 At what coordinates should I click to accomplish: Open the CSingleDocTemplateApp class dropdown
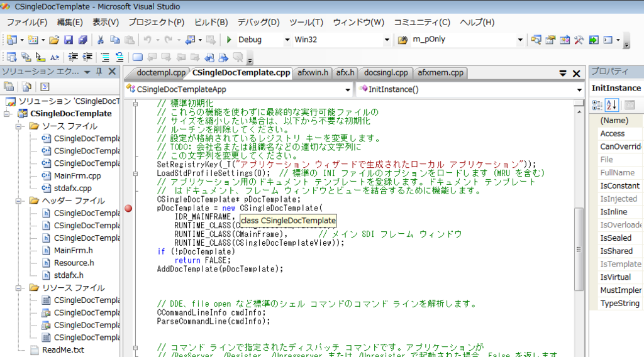coord(347,90)
